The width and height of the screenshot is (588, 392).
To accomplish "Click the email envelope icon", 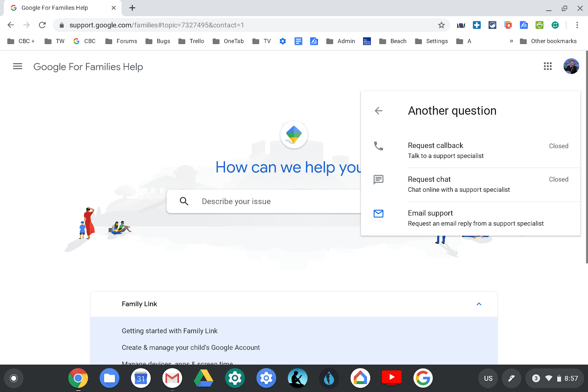I will (379, 213).
